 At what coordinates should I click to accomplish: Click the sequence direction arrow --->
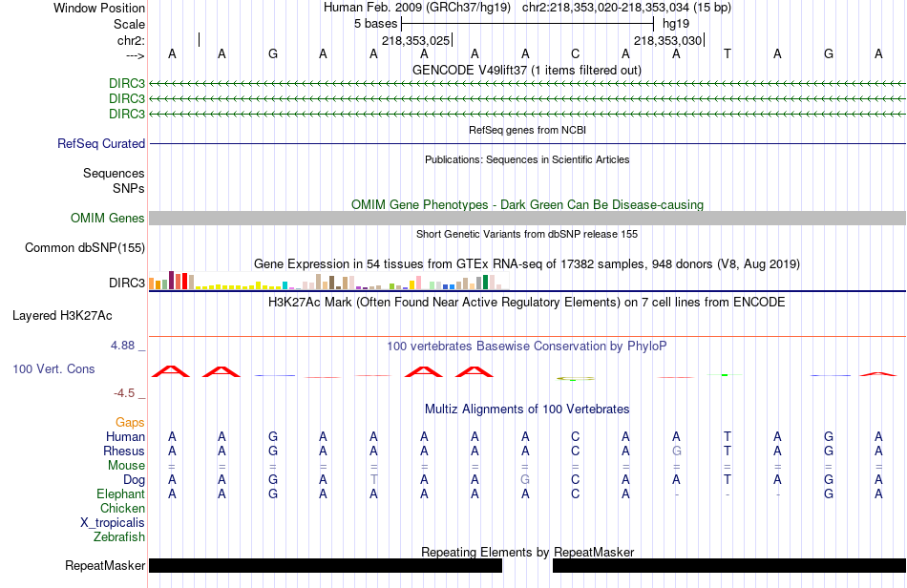coord(135,55)
